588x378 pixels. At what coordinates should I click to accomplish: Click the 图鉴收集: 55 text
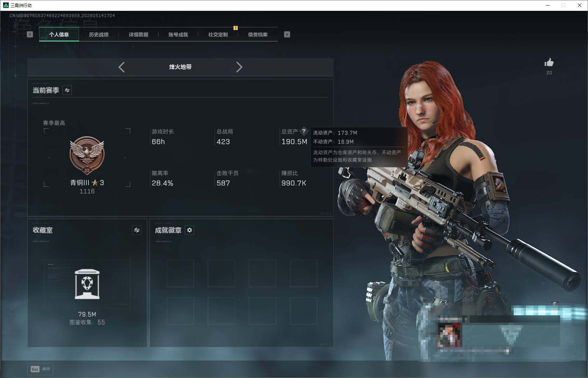[87, 322]
